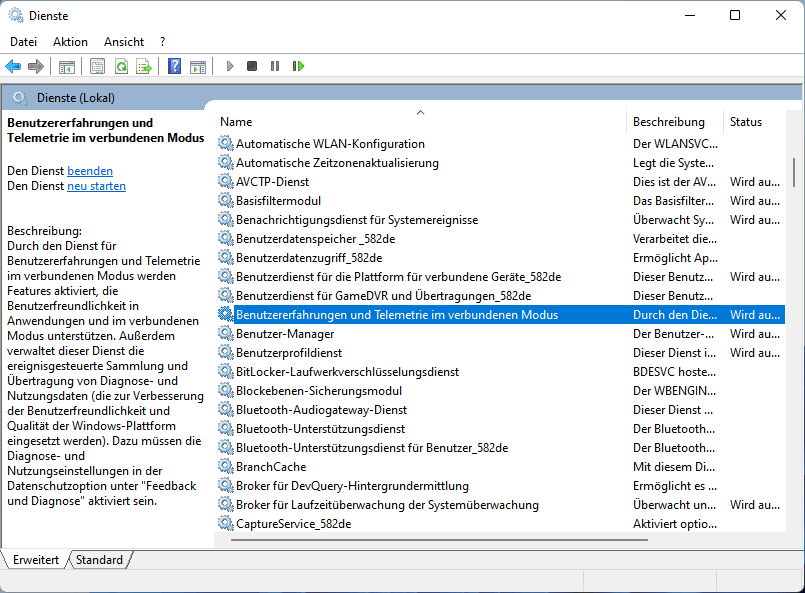Click the 'neu starten' link
The width and height of the screenshot is (805, 593).
[x=96, y=186]
